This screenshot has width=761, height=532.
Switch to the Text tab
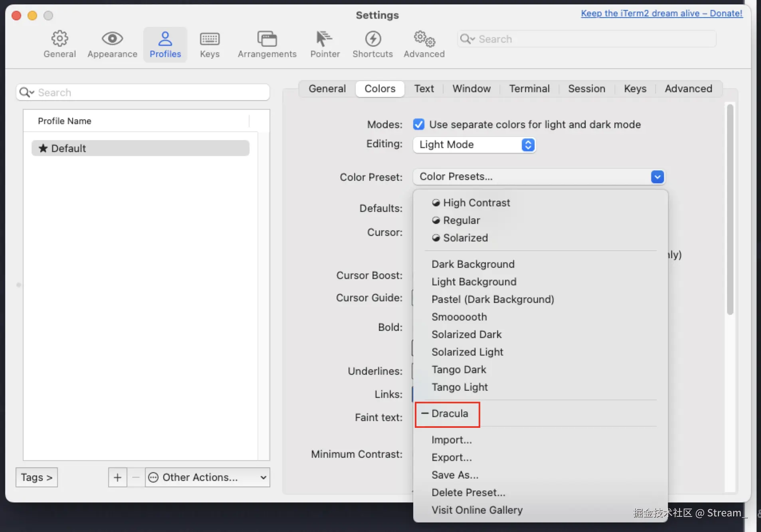[424, 89]
